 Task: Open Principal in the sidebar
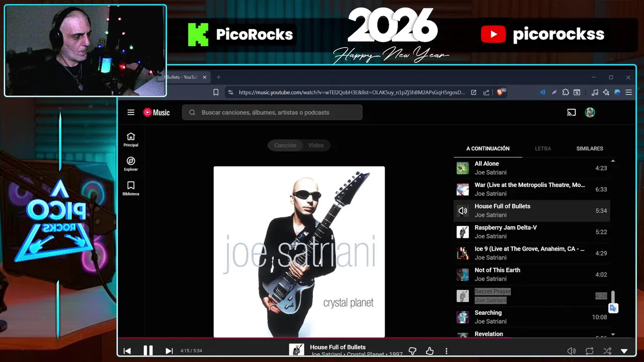coord(131,140)
